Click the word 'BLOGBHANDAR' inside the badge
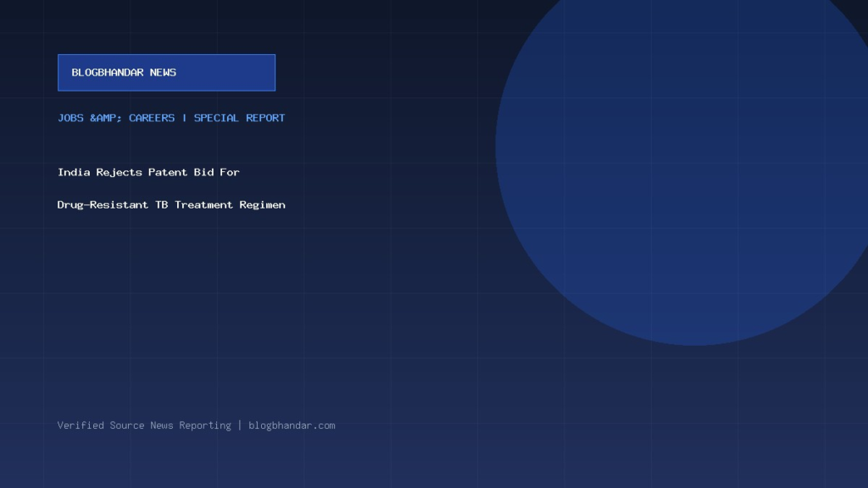Screen dimensions: 868x488 (x=108, y=73)
